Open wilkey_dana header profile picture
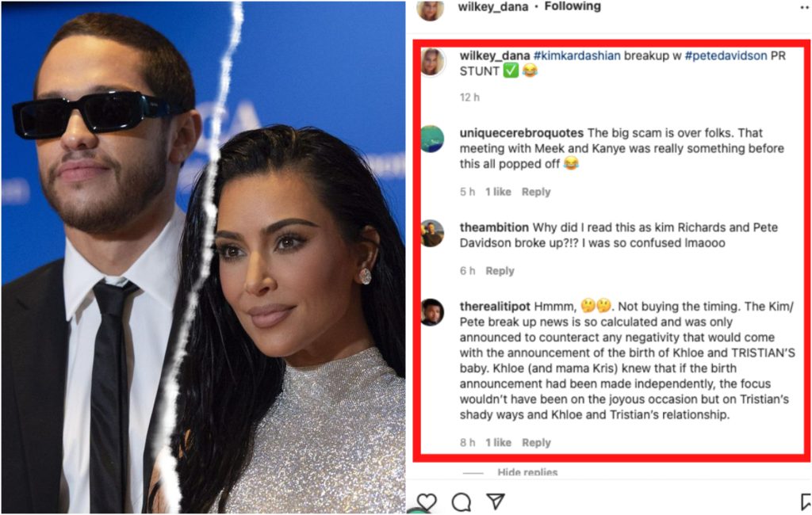This screenshot has width=812, height=515. pyautogui.click(x=431, y=10)
